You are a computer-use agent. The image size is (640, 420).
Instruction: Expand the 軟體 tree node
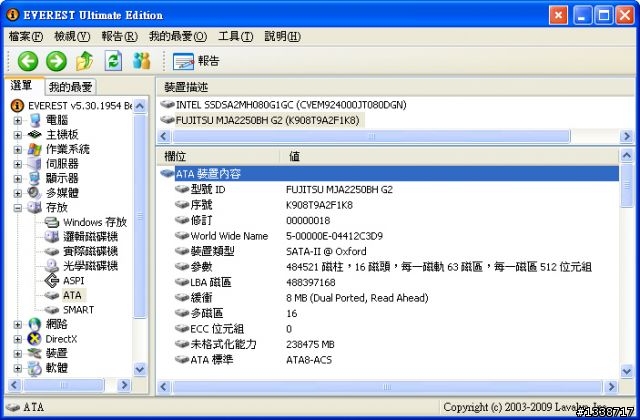pyautogui.click(x=18, y=369)
